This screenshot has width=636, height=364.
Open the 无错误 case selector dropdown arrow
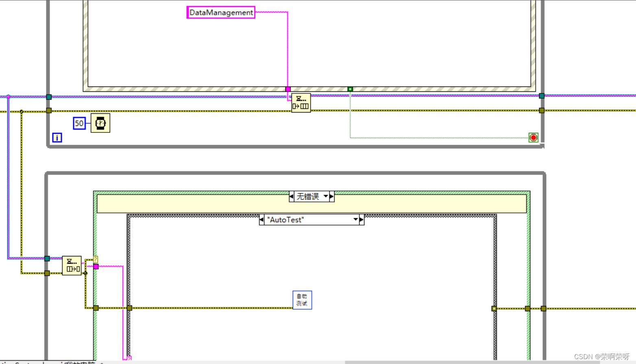[x=326, y=197]
